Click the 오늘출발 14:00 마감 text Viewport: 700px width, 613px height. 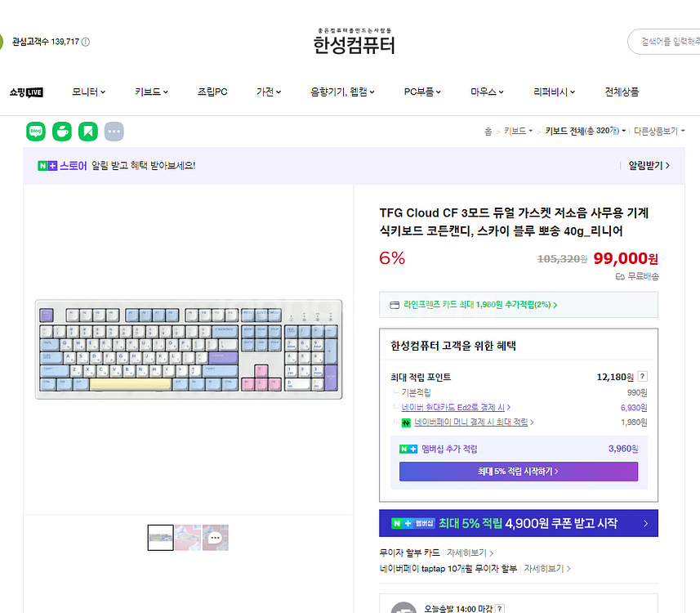(x=458, y=609)
